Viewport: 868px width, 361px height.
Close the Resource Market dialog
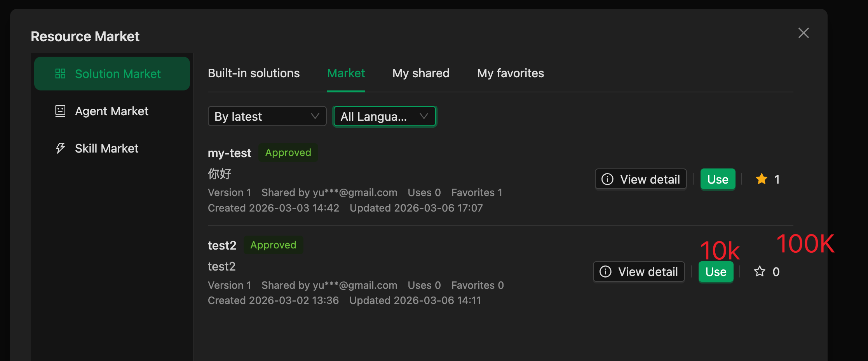tap(803, 33)
